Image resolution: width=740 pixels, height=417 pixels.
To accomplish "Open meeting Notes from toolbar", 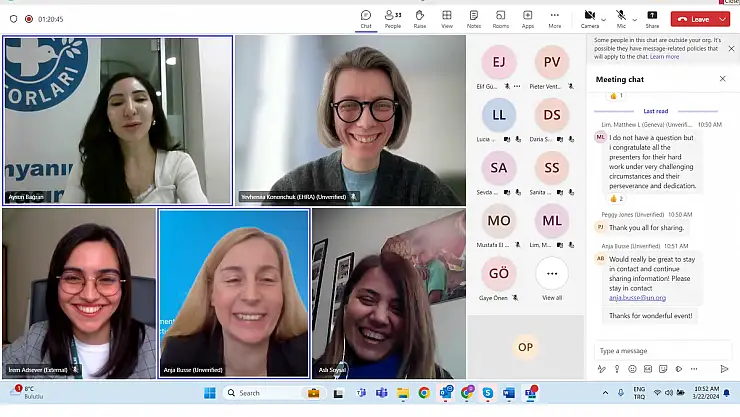I will click(x=473, y=18).
